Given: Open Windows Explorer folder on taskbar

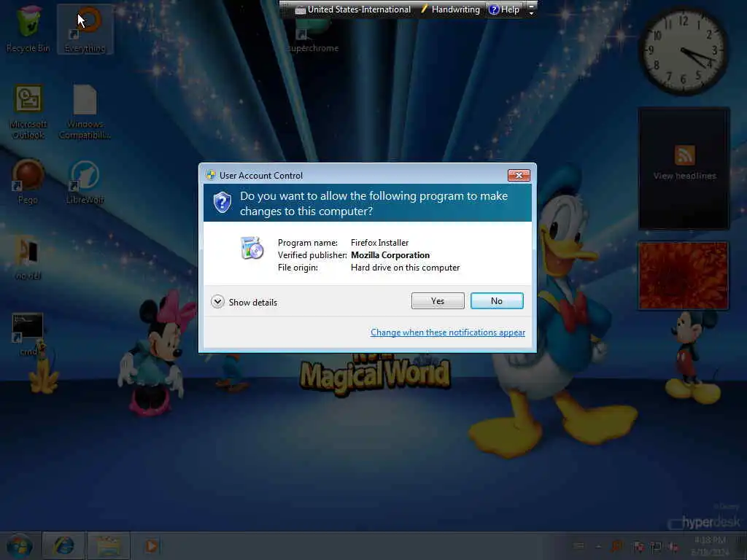Looking at the screenshot, I should [108, 546].
